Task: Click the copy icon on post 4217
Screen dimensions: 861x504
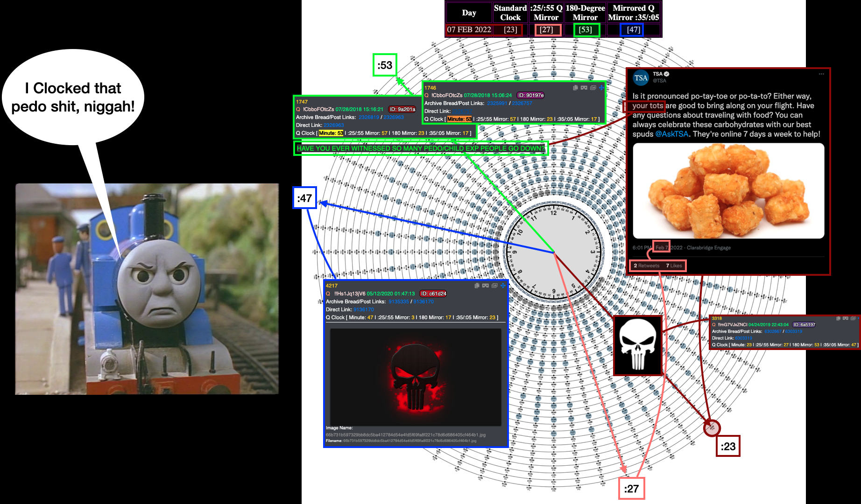Action: pyautogui.click(x=477, y=286)
